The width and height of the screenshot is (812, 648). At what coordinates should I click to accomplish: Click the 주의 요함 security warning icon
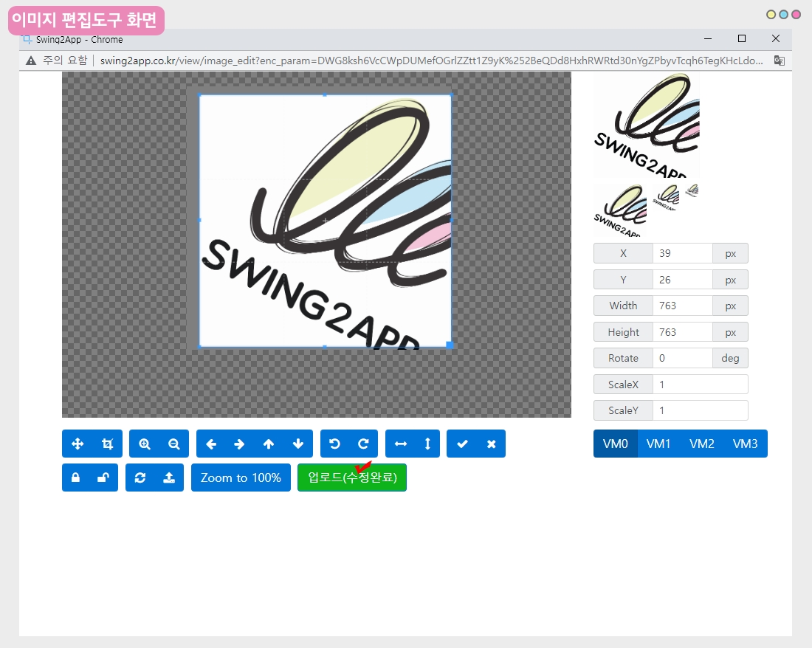[31, 61]
